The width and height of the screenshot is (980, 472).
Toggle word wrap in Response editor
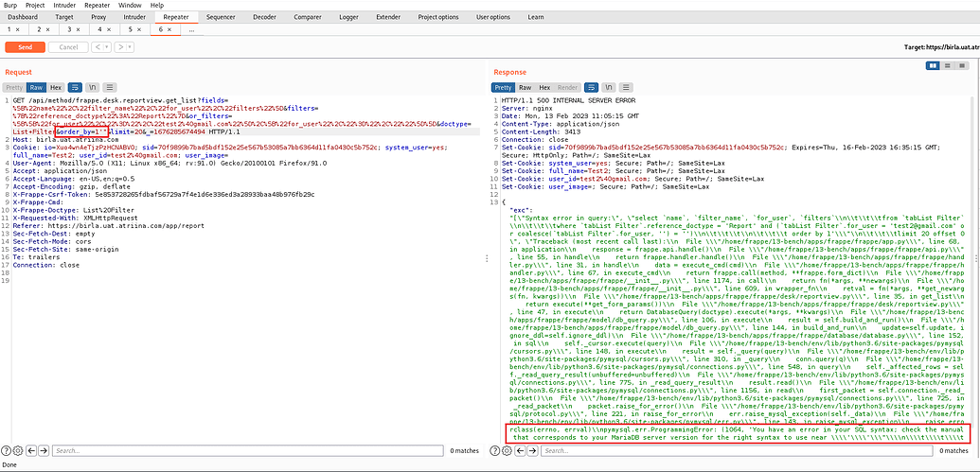592,87
